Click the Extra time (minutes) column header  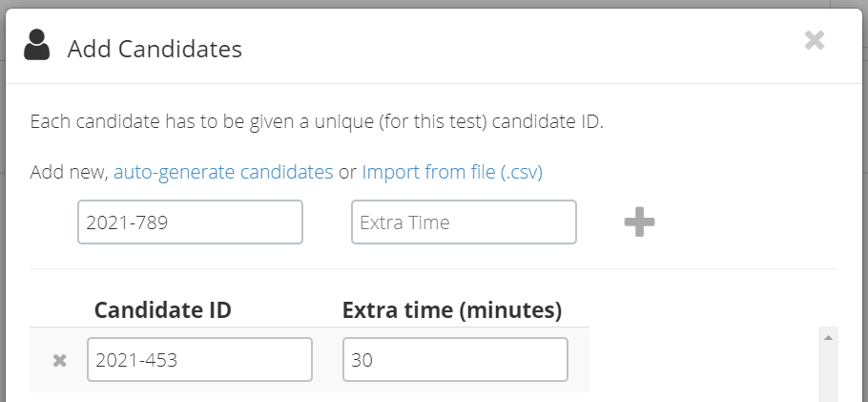point(452,310)
